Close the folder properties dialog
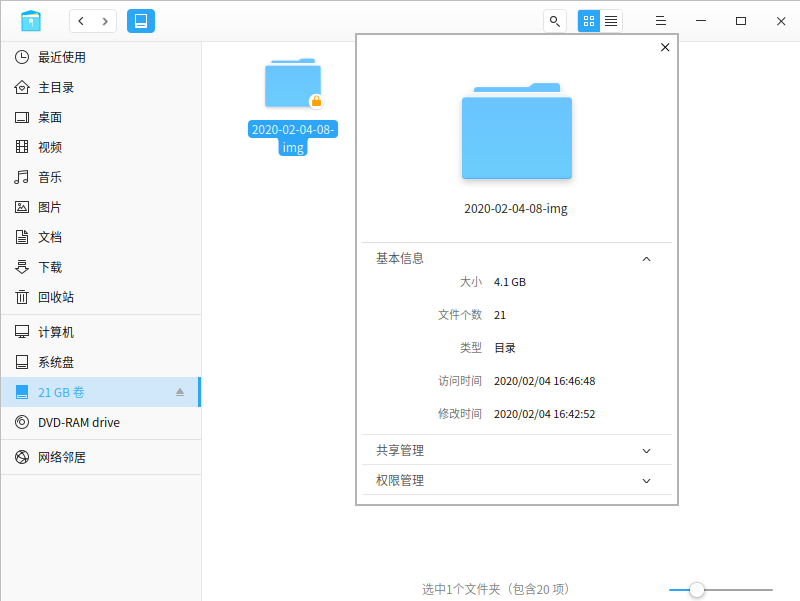Image resolution: width=800 pixels, height=601 pixels. (x=665, y=47)
